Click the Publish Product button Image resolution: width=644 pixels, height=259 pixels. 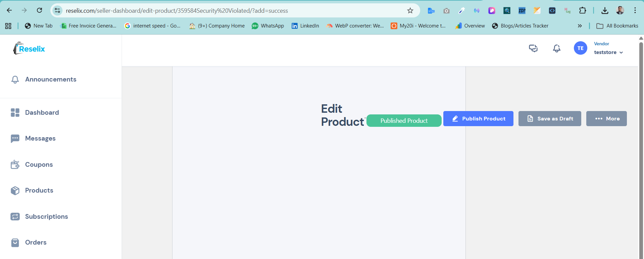[478, 119]
